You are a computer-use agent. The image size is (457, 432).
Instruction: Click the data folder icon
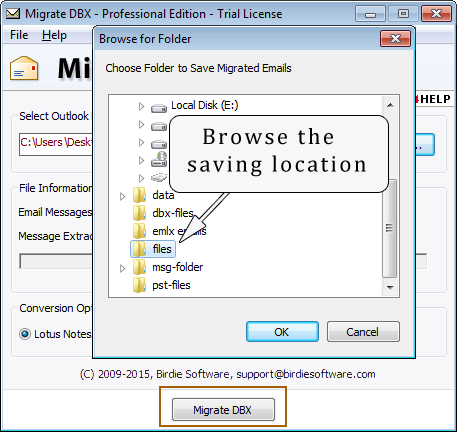[x=139, y=195]
